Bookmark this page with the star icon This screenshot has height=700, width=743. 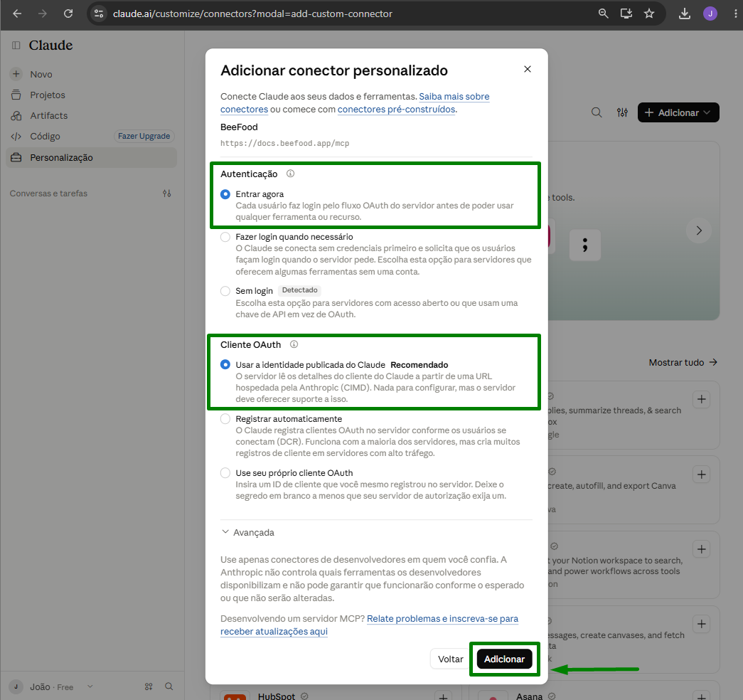point(649,14)
